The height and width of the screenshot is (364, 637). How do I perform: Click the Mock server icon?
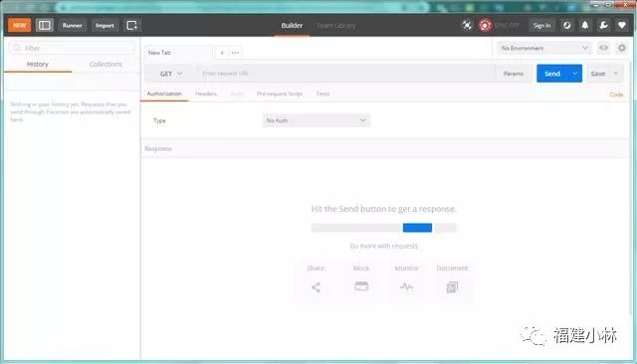click(x=361, y=286)
